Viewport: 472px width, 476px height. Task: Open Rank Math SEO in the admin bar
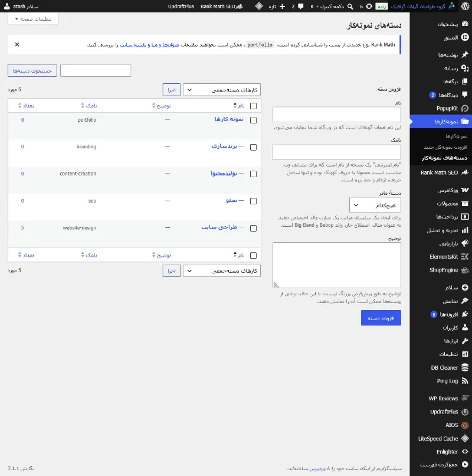click(222, 6)
